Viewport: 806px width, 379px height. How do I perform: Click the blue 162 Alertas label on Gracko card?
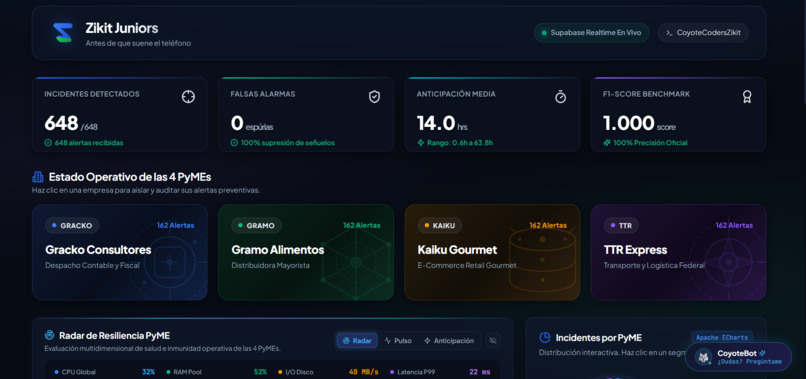point(176,225)
